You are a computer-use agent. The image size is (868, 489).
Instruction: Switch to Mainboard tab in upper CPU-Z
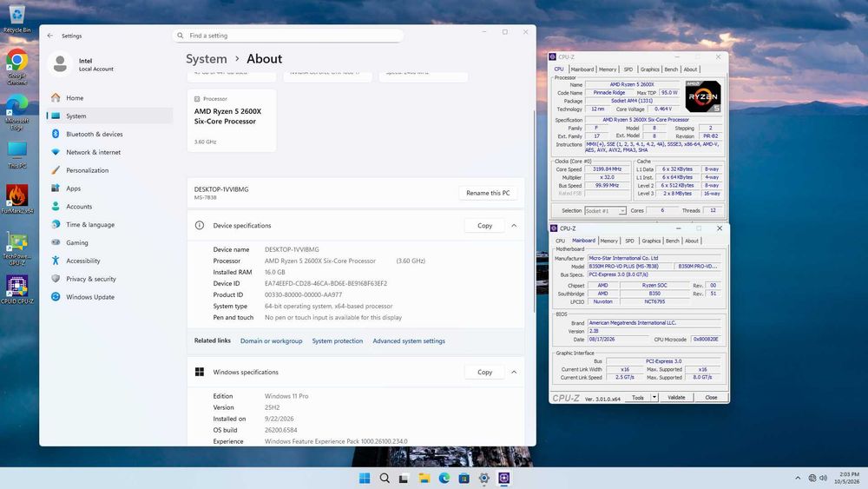582,69
